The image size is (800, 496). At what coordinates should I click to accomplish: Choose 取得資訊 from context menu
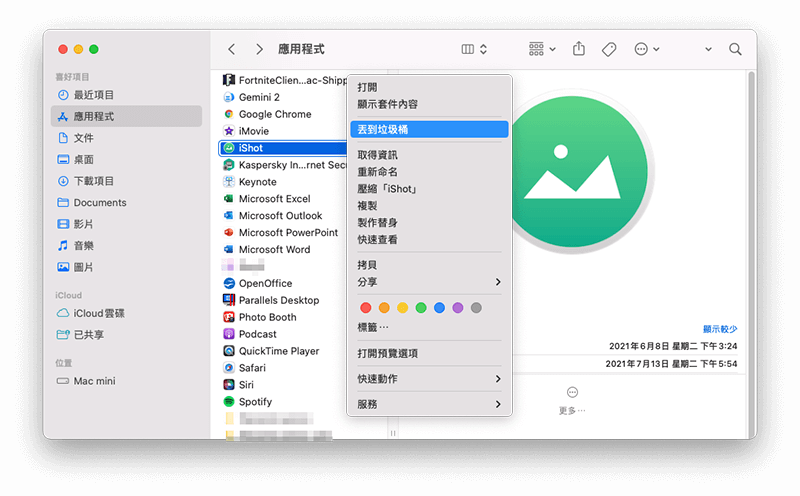point(429,155)
